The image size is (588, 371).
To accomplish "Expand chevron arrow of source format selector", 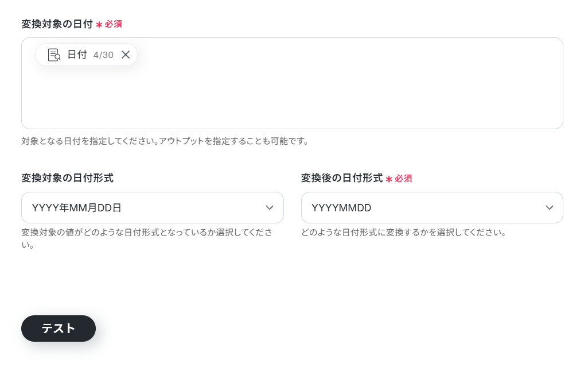I will (269, 208).
